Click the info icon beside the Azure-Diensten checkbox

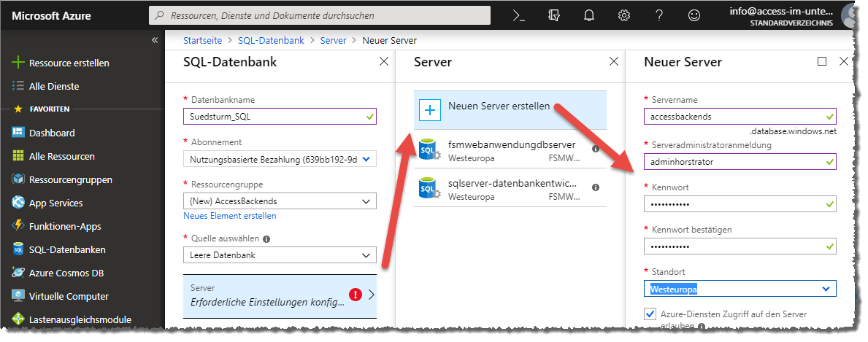coord(702,327)
